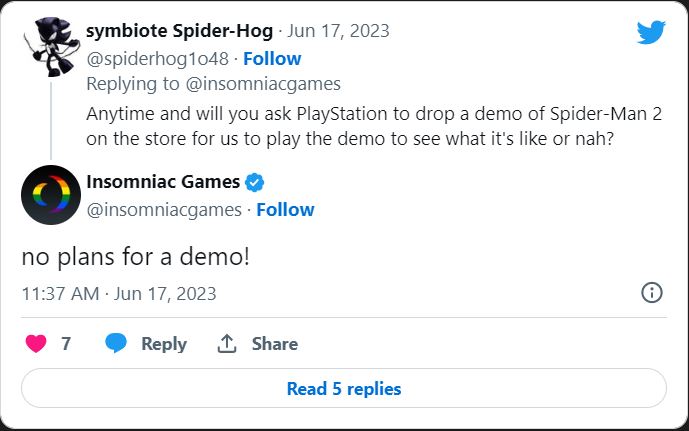The height and width of the screenshot is (431, 689).
Task: Click the @spiderhog1o48 handle
Action: click(156, 58)
